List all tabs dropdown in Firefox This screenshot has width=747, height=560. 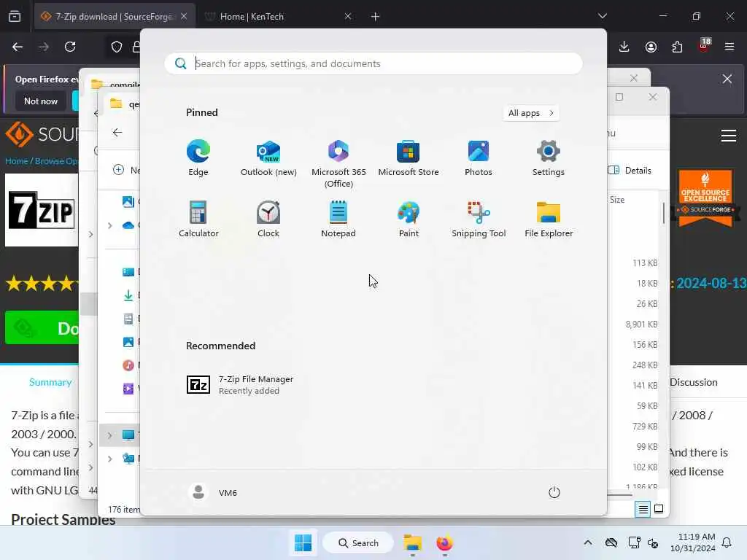click(602, 16)
